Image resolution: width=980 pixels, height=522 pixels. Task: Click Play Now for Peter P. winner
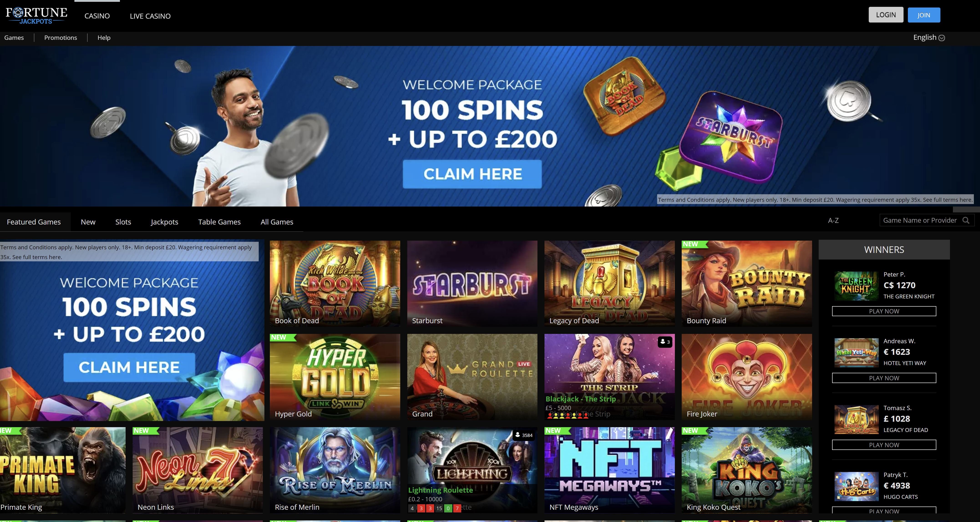[884, 311]
